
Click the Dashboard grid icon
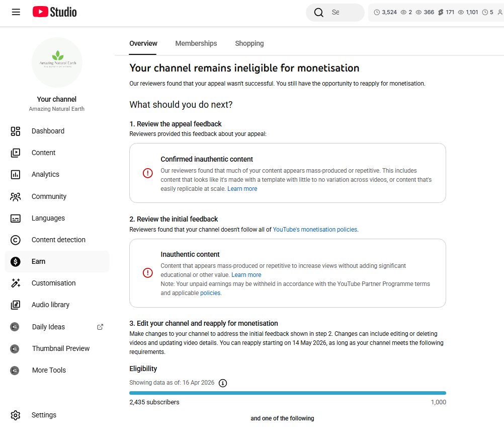click(x=16, y=131)
